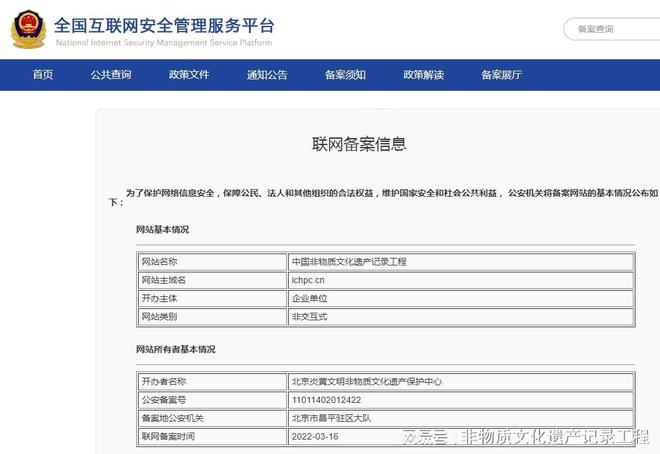Image resolution: width=660 pixels, height=454 pixels.
Task: Select the 开办者名称 label cell
Action: pos(212,382)
